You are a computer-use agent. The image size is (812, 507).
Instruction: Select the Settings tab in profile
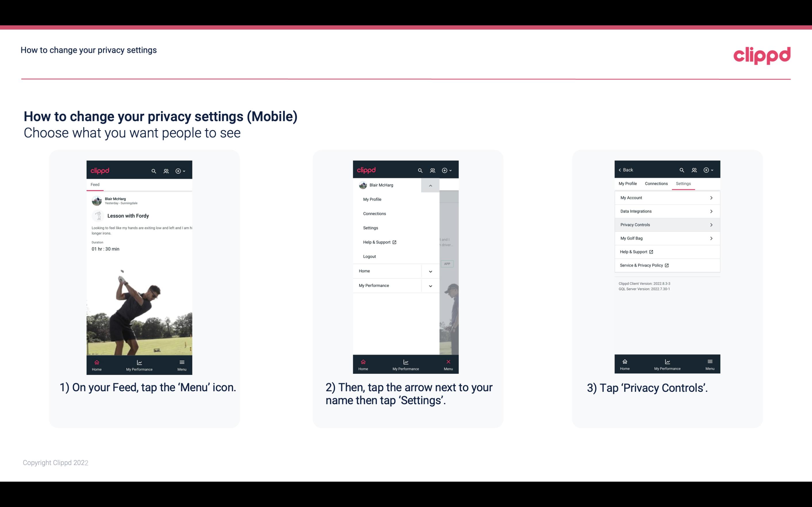[683, 183]
